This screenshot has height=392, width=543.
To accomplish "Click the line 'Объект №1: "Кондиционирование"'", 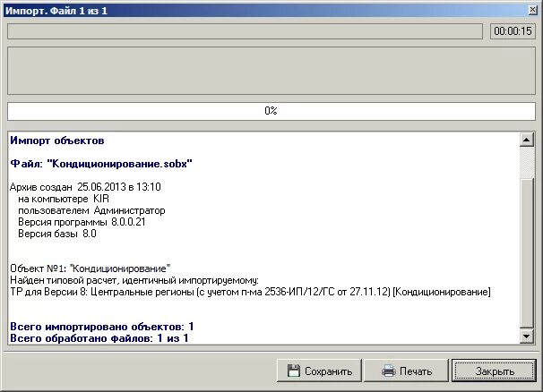I will pos(90,268).
